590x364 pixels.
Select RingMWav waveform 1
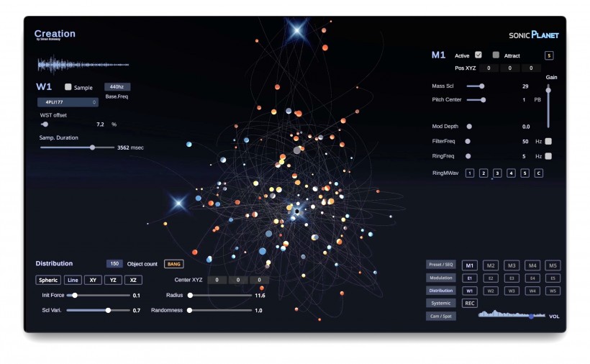click(x=469, y=173)
